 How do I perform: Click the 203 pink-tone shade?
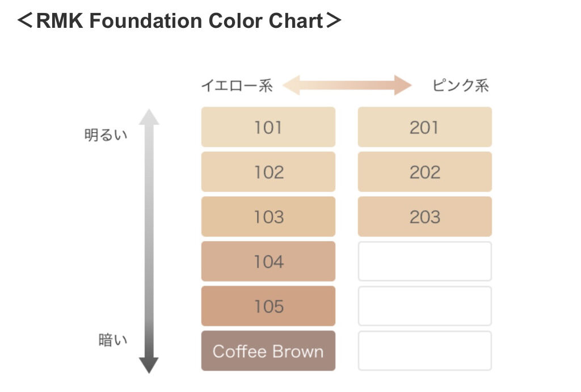coord(424,217)
